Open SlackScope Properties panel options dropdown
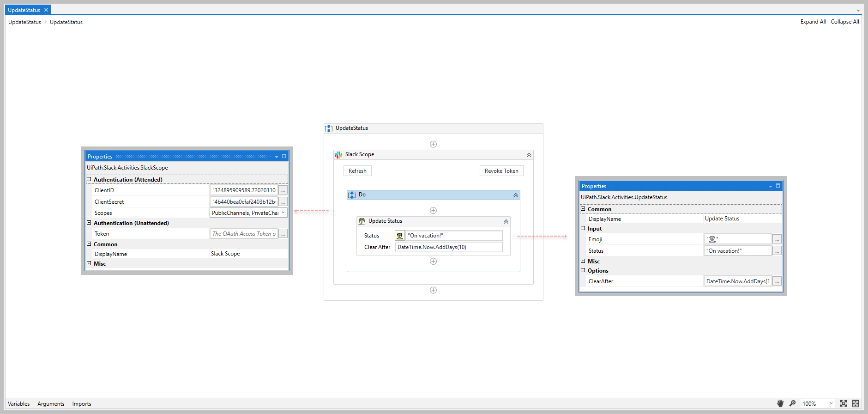The height and width of the screenshot is (414, 868). click(x=277, y=157)
